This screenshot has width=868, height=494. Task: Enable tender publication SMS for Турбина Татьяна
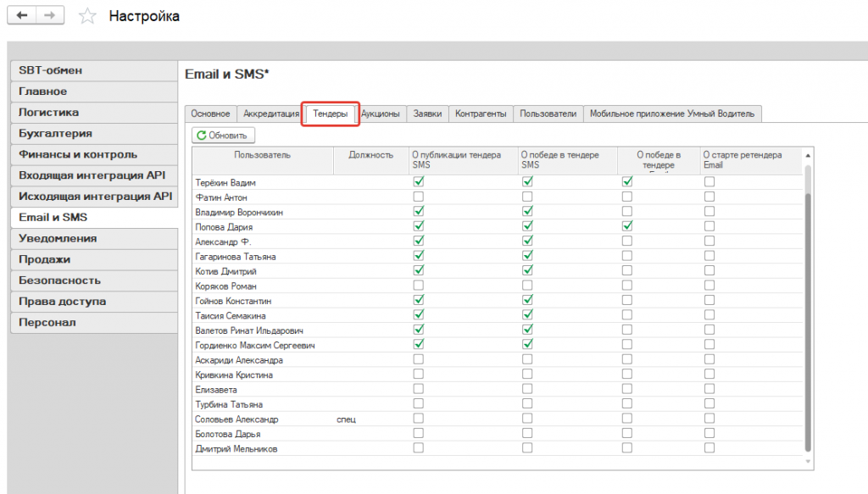419,403
